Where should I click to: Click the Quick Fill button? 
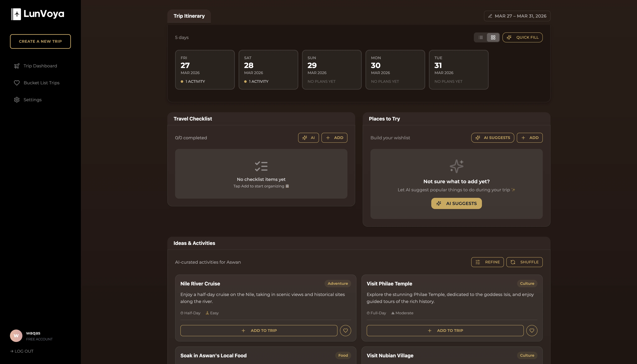[522, 37]
